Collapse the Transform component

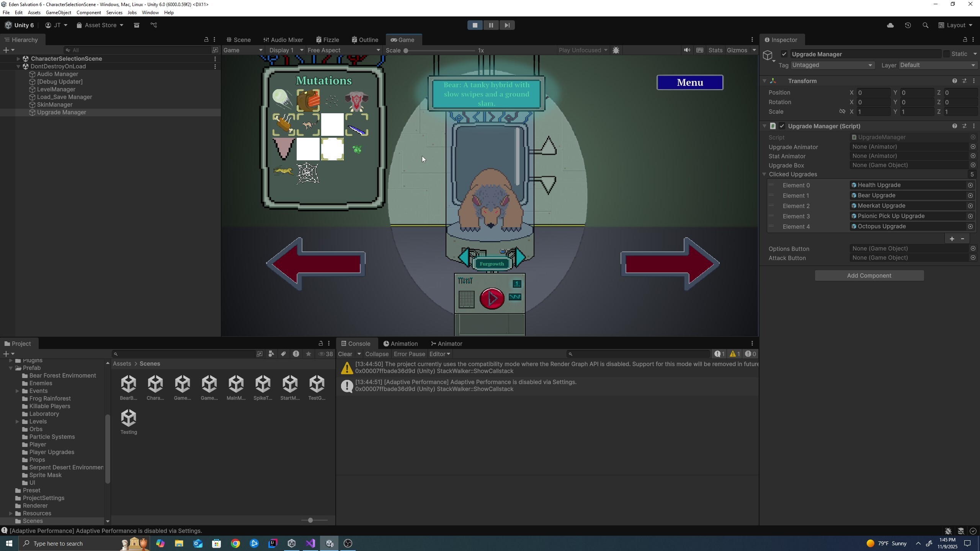pyautogui.click(x=764, y=81)
